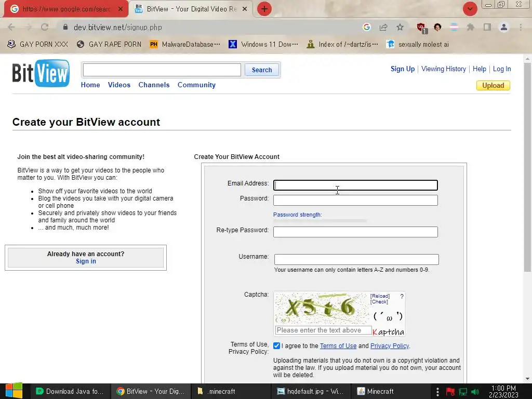
Task: Bookmark this page with the star icon
Action: click(x=400, y=27)
